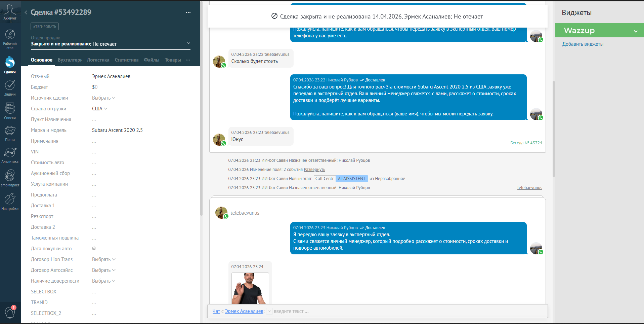This screenshot has height=324, width=644.
Task: Show more tabs via ellipsis after Товары
Action: point(188,60)
